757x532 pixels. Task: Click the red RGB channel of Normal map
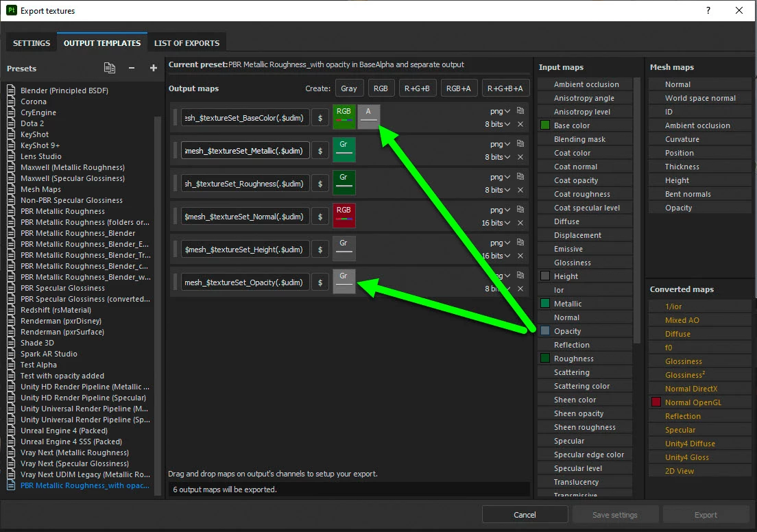click(344, 215)
